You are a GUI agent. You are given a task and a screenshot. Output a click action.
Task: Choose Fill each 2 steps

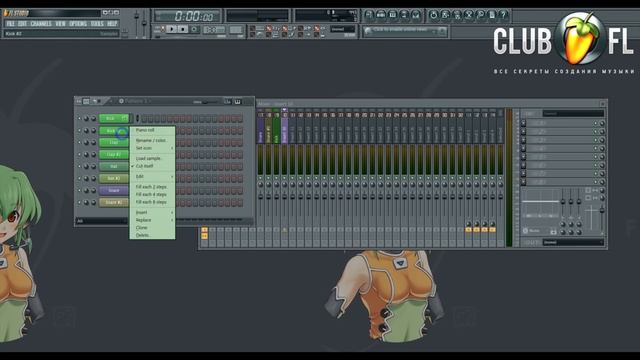[152, 187]
